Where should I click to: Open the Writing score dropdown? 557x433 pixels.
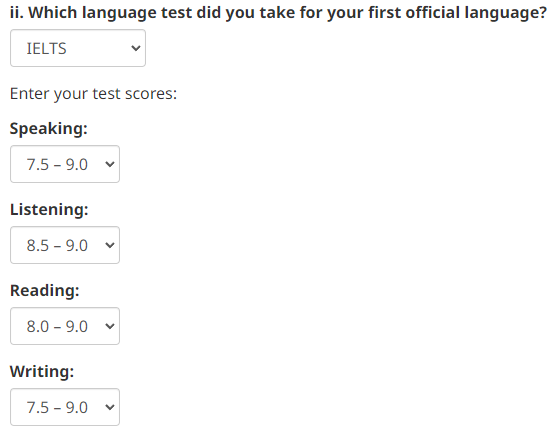pyautogui.click(x=65, y=407)
